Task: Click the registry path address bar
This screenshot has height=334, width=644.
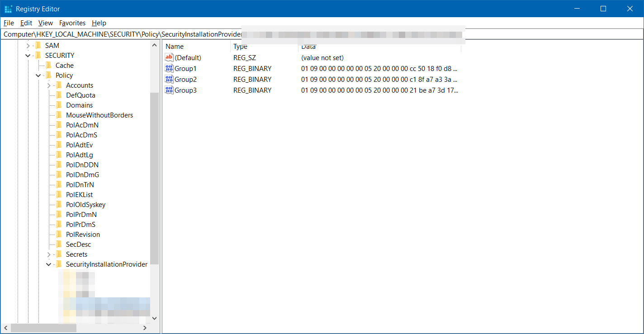Action: 322,34
